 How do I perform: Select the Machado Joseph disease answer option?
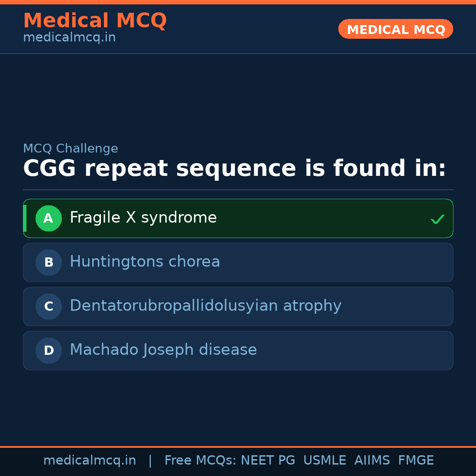[238, 350]
